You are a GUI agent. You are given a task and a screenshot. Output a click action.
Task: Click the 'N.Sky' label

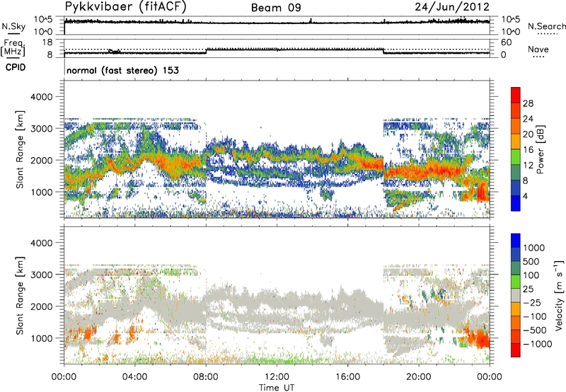13,26
